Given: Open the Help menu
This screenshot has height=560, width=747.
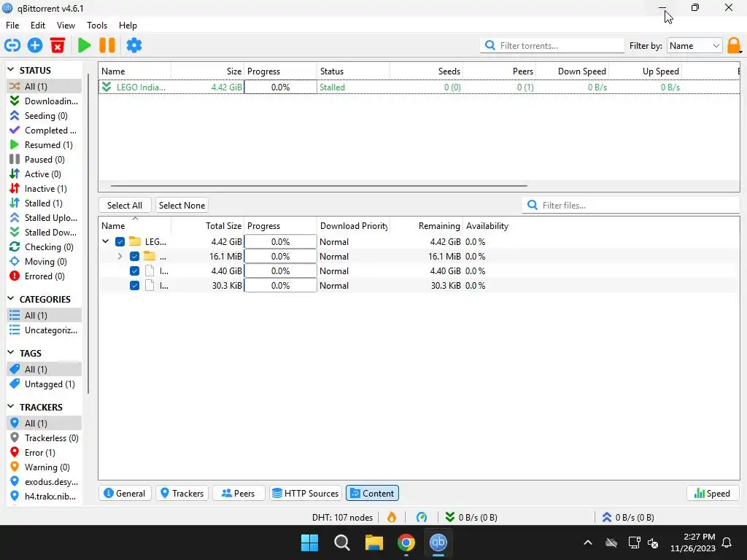Looking at the screenshot, I should [128, 26].
